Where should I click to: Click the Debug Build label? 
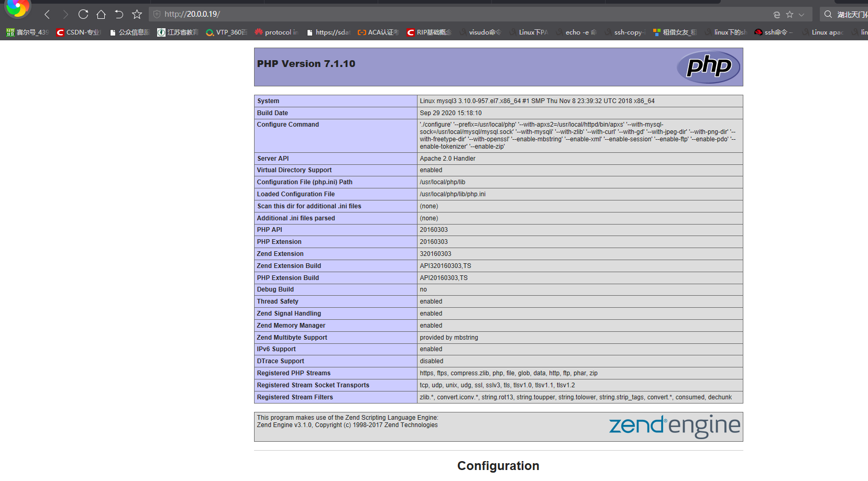(275, 289)
